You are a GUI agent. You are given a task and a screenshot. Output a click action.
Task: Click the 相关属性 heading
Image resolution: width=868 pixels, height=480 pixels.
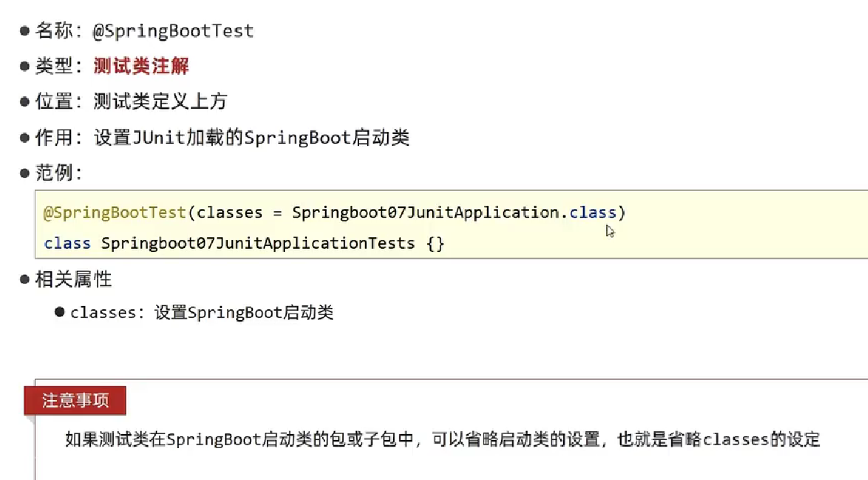[x=74, y=279]
